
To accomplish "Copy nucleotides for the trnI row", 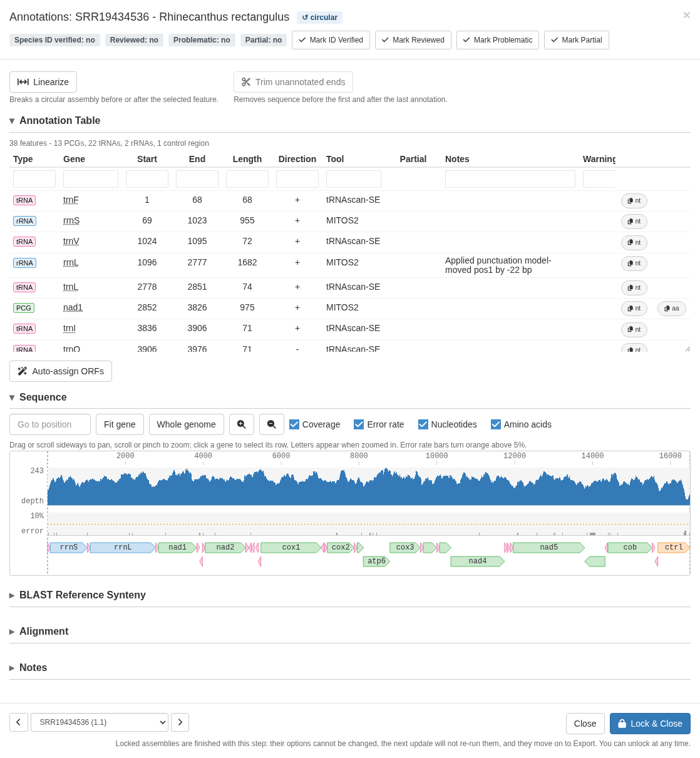I will click(x=634, y=329).
